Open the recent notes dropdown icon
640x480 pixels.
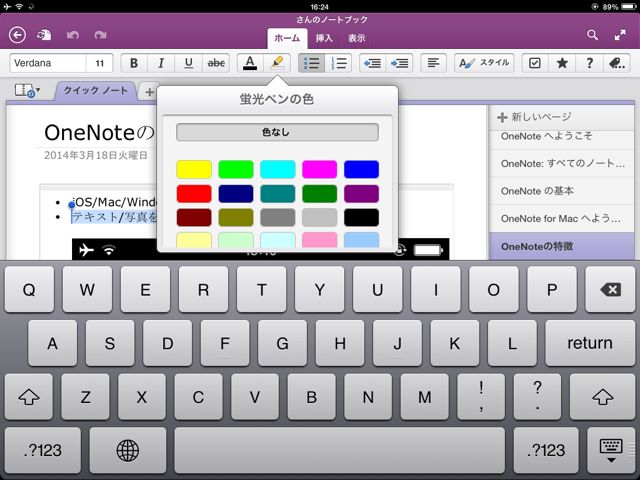point(27,91)
